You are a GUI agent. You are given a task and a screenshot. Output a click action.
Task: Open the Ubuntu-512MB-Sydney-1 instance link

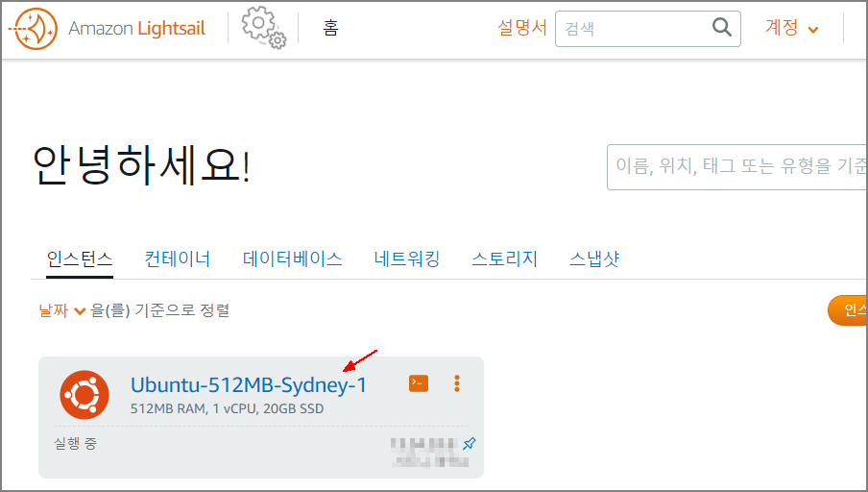point(249,384)
